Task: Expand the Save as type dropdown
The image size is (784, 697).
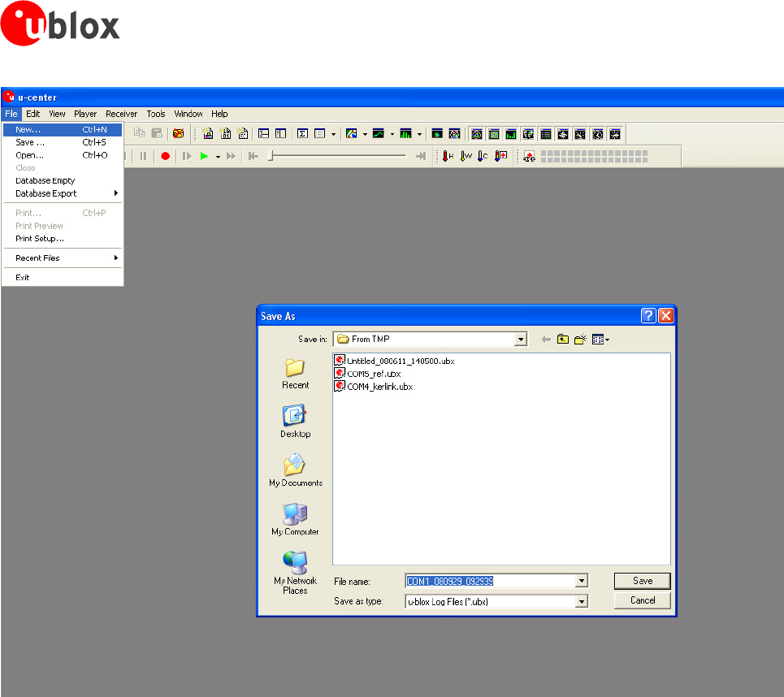Action: pyautogui.click(x=582, y=601)
